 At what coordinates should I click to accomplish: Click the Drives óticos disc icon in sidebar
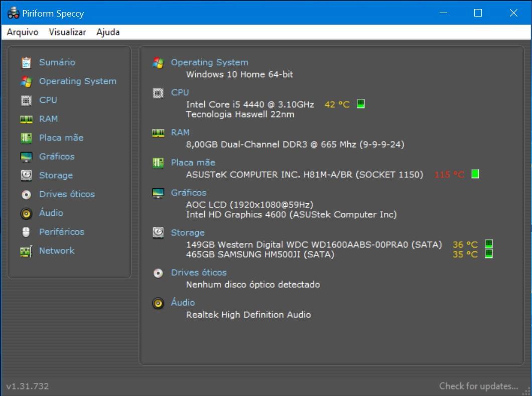(x=26, y=194)
